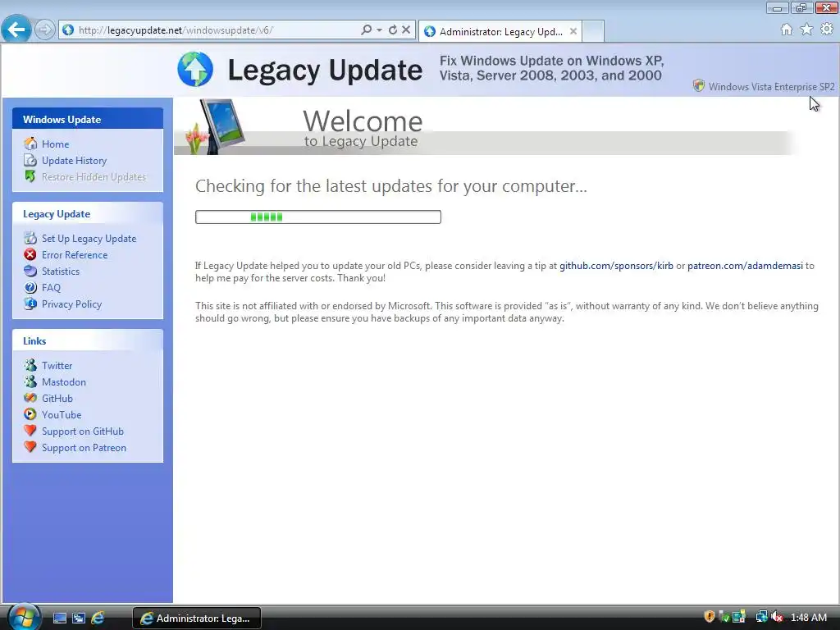The image size is (840, 630).
Task: Click the Statistics icon in sidebar
Action: click(x=30, y=271)
